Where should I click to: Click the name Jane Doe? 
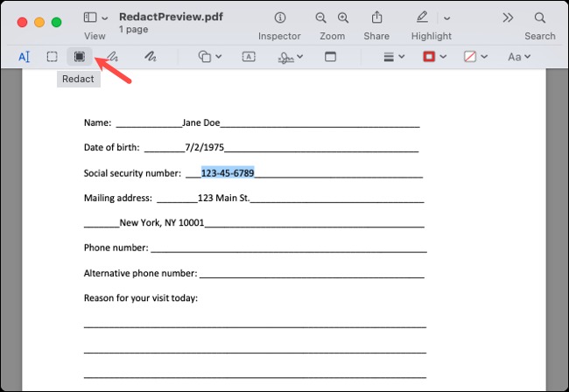pos(201,122)
